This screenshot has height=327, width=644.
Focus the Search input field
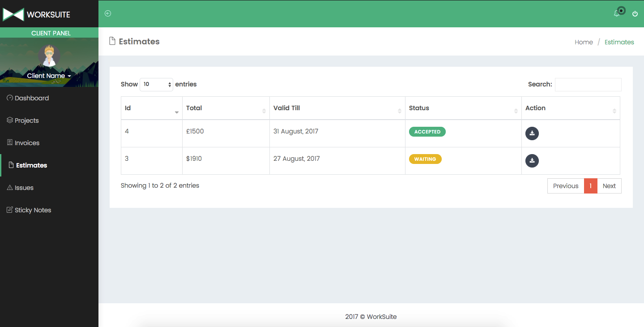pyautogui.click(x=588, y=85)
